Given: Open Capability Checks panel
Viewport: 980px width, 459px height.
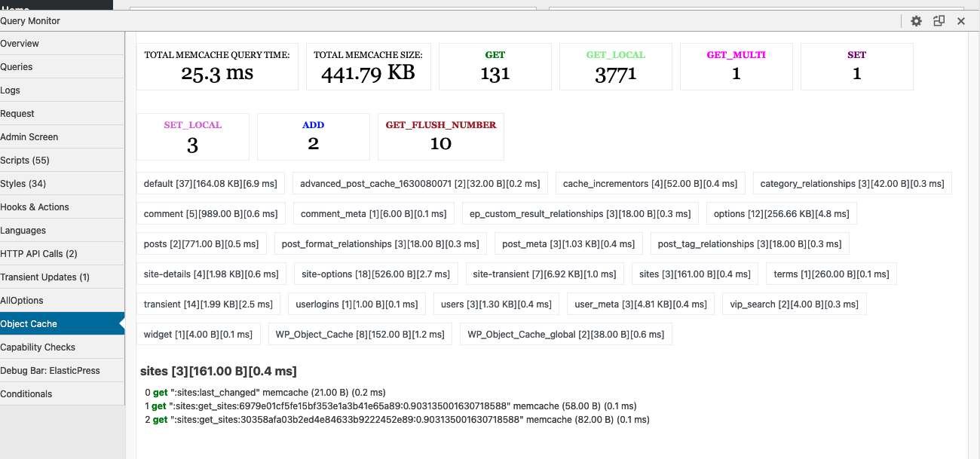Looking at the screenshot, I should point(62,347).
